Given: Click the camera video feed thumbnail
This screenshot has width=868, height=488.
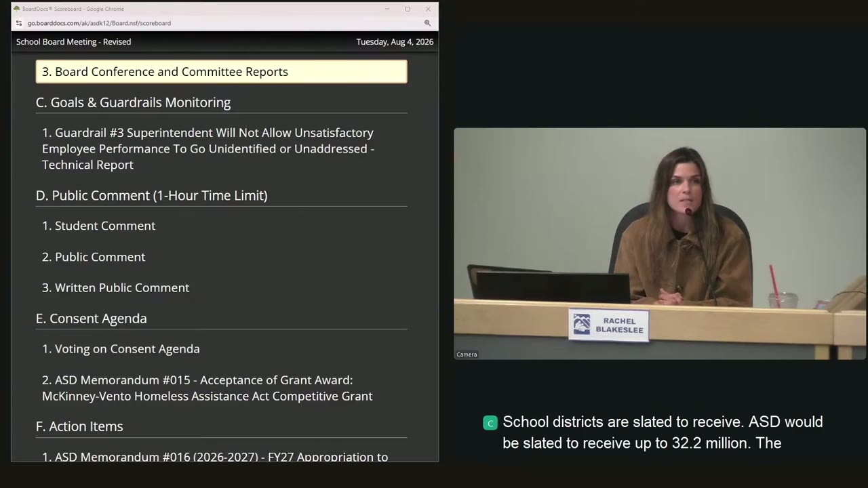Looking at the screenshot, I should pyautogui.click(x=660, y=243).
